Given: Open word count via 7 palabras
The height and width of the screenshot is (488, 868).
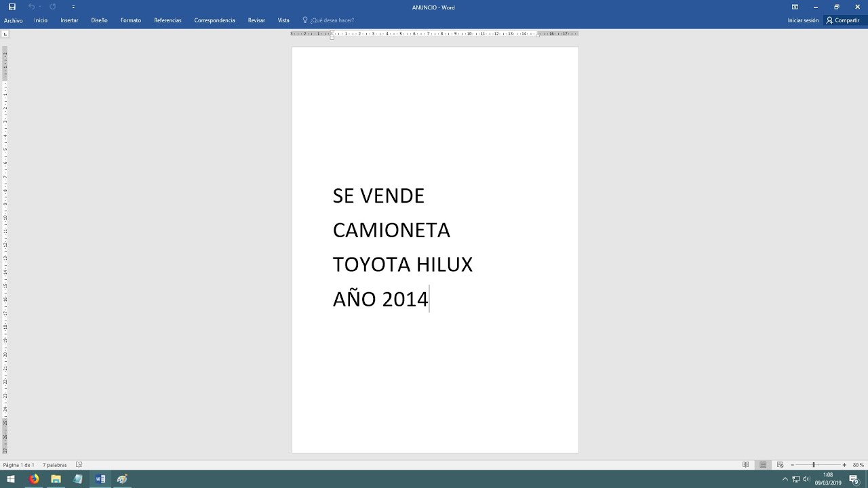Looking at the screenshot, I should [x=55, y=465].
